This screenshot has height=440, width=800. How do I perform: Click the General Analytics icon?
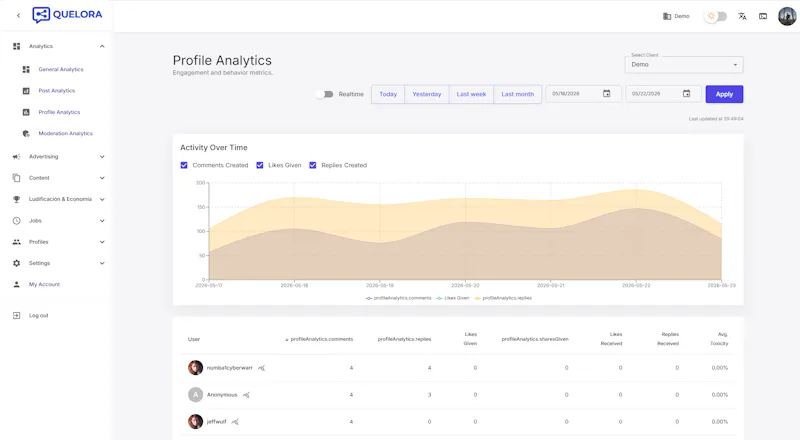tap(26, 69)
